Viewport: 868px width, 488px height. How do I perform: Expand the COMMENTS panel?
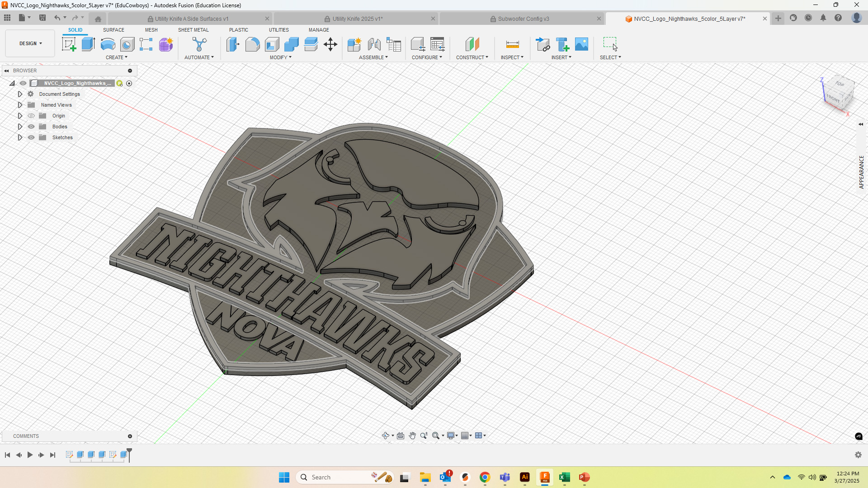click(130, 436)
